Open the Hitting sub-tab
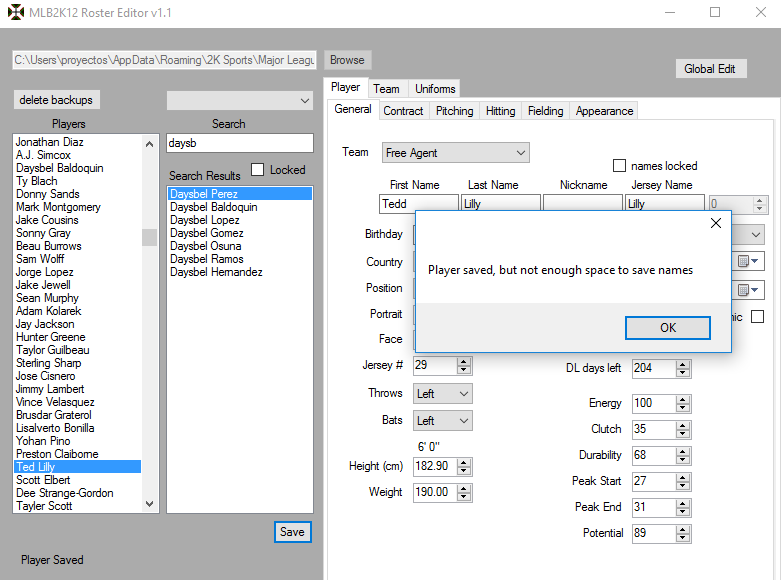 [501, 111]
